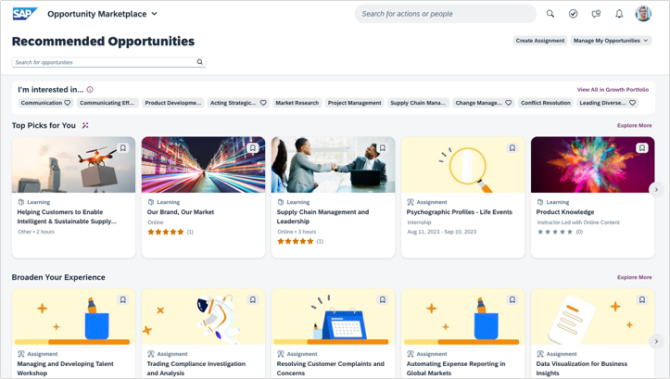Open the astronaut Trading Compliance thumbnail
Image resolution: width=670 pixels, height=379 pixels.
(x=203, y=317)
